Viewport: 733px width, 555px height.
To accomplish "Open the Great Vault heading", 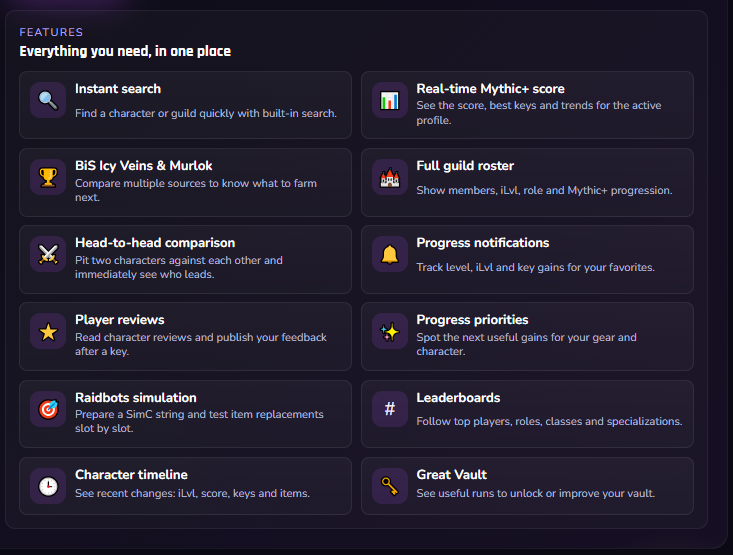I will [452, 475].
